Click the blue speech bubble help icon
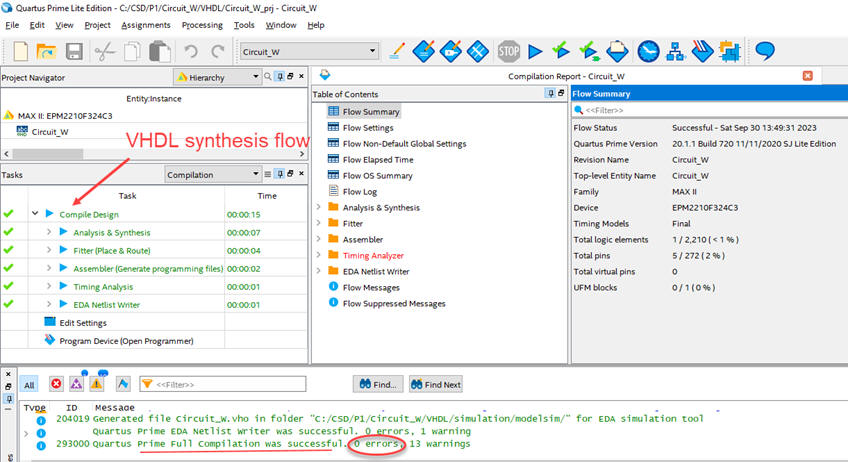Screen dimensions: 848x462 (x=765, y=51)
